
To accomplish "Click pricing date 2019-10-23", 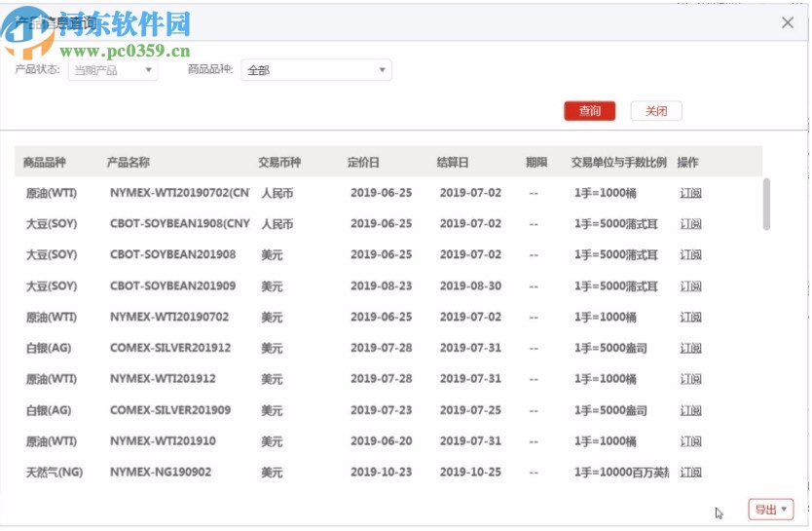I will [x=381, y=473].
